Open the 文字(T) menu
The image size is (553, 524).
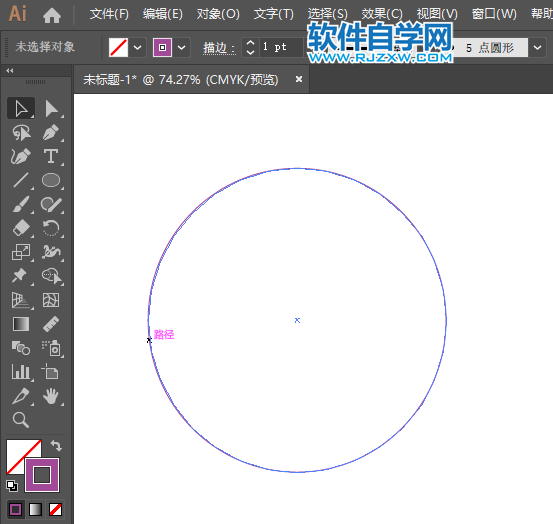click(x=274, y=14)
